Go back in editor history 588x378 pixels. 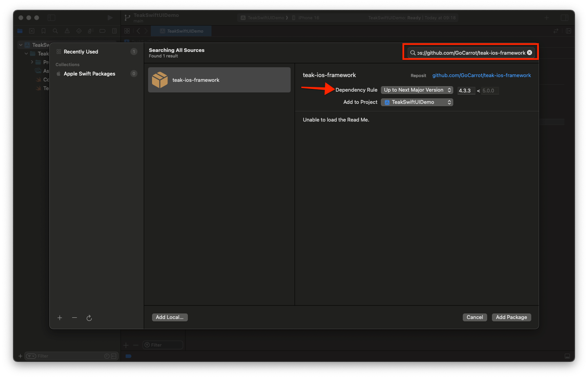[x=138, y=31]
